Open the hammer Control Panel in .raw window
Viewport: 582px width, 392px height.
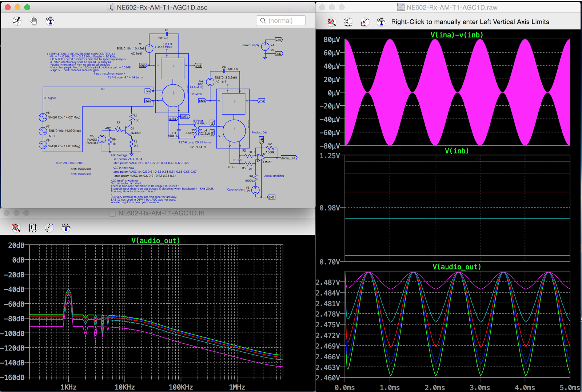[x=381, y=22]
